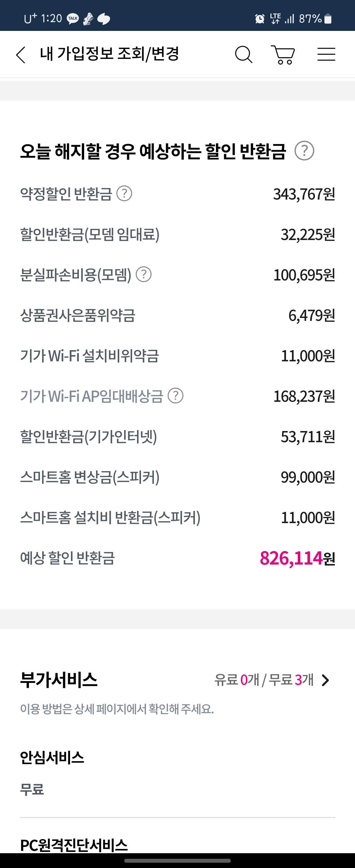The width and height of the screenshot is (355, 868).
Task: Tap help icon beside 예상하는 할인 반환금 heading
Action: tap(304, 151)
